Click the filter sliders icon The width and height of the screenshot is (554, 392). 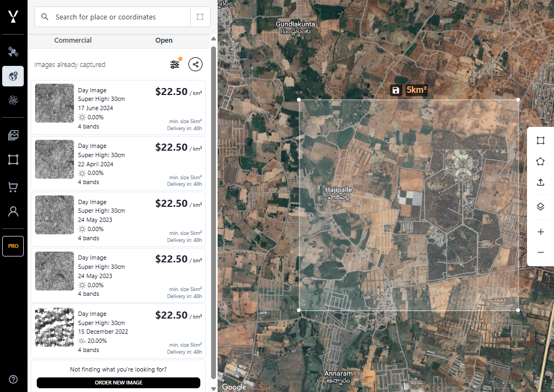tap(175, 65)
